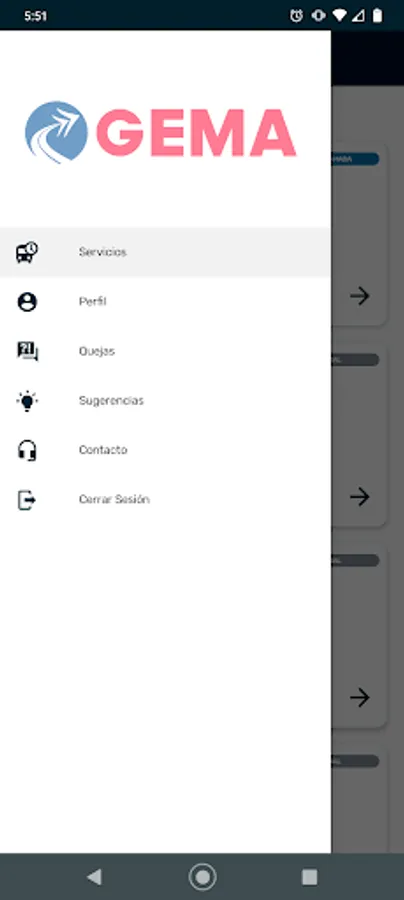Log out via Cerrar Sesión label
Screen dimensions: 404x900
click(114, 499)
